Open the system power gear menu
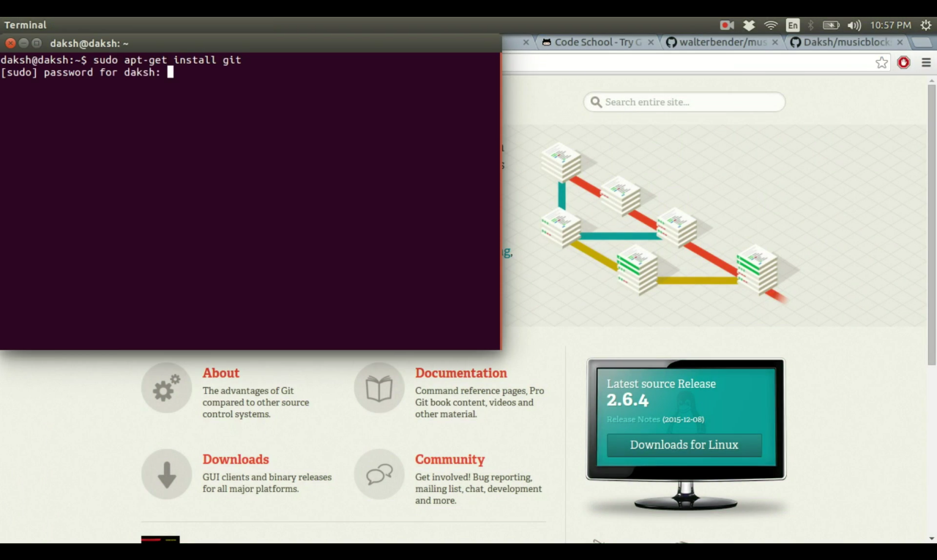The height and width of the screenshot is (560, 937). click(926, 25)
